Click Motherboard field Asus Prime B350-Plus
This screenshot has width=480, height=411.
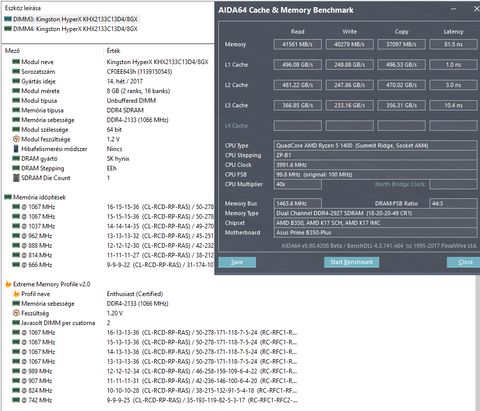pos(375,232)
